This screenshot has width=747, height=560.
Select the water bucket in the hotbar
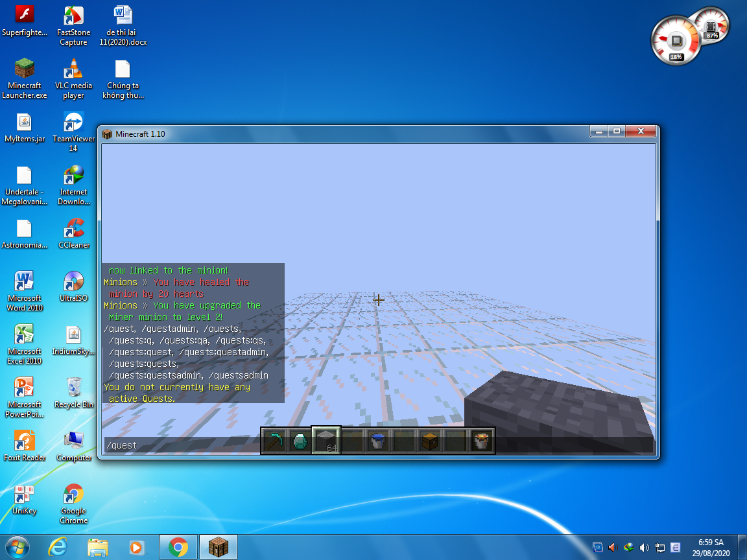(x=378, y=441)
